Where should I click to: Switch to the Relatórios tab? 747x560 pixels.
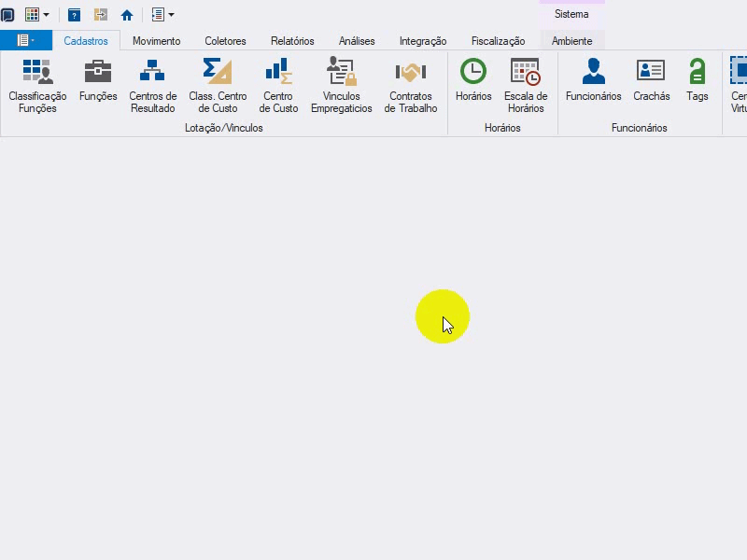click(x=292, y=41)
